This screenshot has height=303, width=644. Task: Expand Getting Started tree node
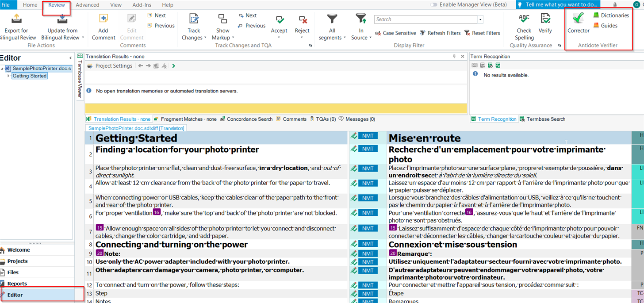[x=8, y=76]
